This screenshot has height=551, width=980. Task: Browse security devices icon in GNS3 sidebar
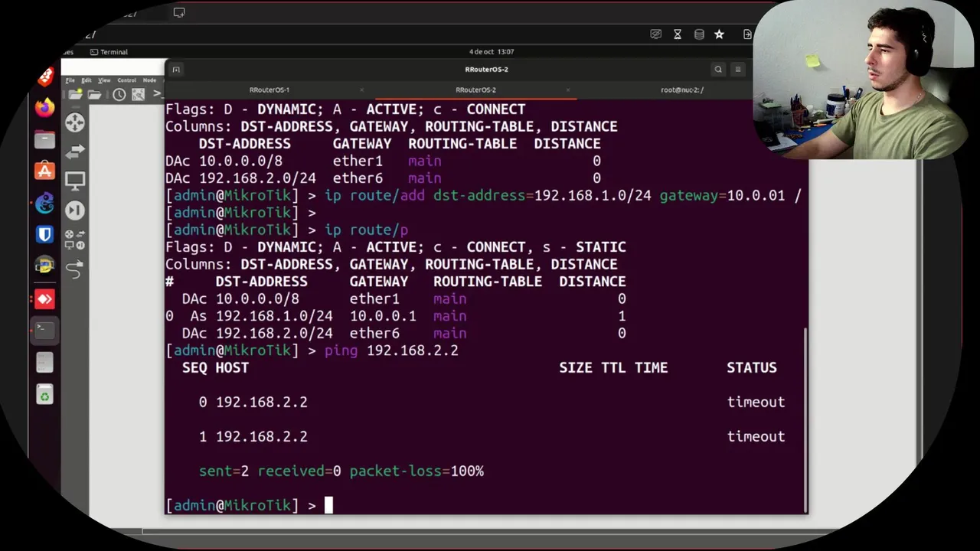point(74,210)
